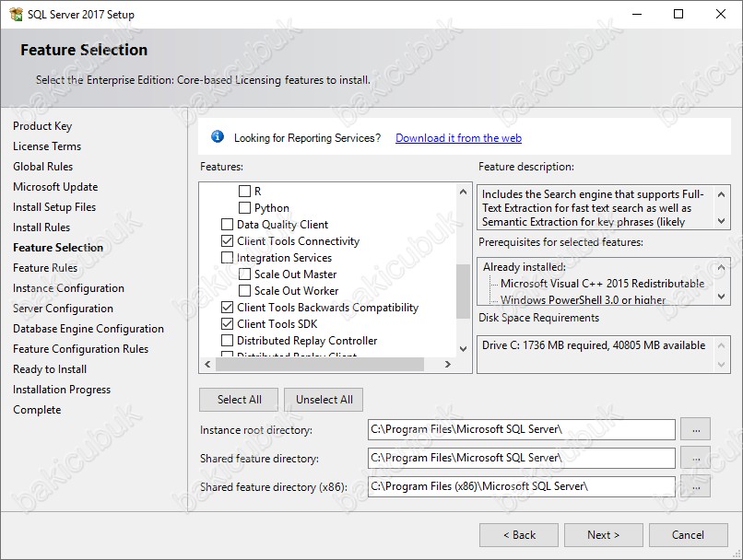Screen dimensions: 743x560
Task: Go to the Back button
Action: (519, 535)
